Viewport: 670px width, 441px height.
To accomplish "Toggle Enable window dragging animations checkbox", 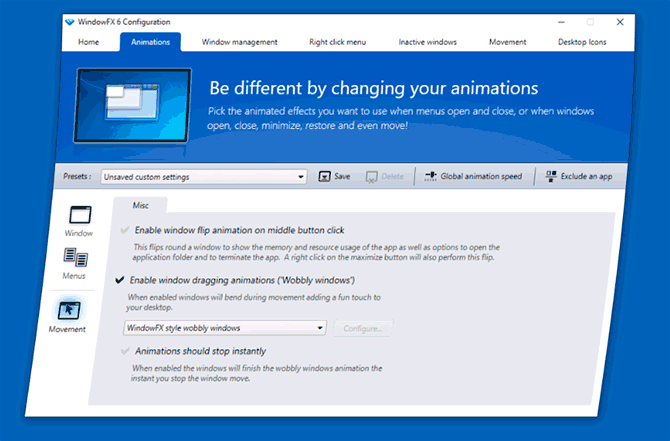I will (x=120, y=280).
